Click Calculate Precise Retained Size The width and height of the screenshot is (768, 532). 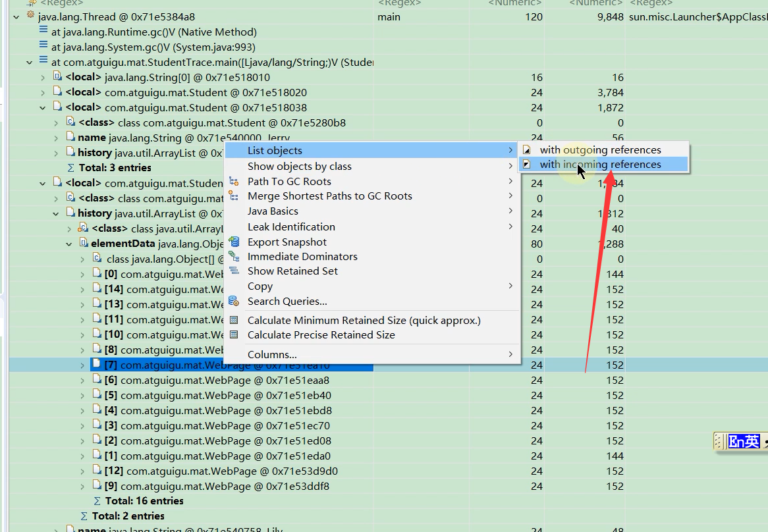371,335
